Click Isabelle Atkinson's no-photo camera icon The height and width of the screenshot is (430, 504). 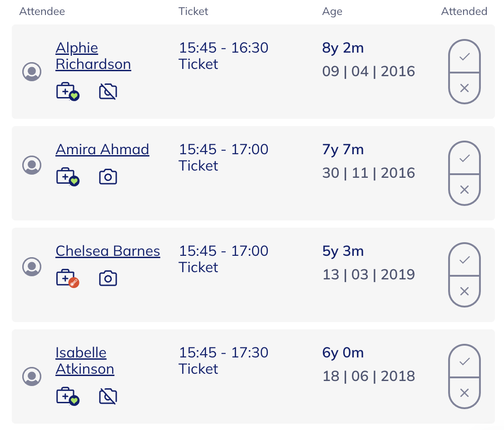point(108,396)
